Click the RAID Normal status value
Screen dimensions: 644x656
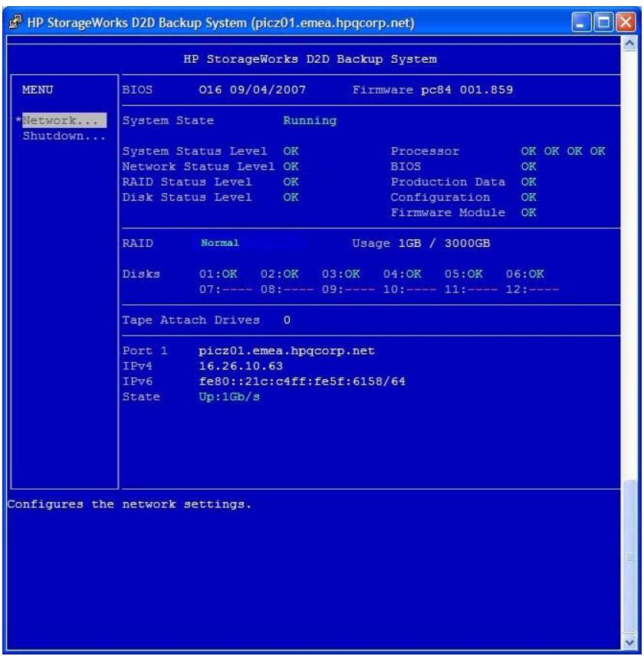(220, 243)
